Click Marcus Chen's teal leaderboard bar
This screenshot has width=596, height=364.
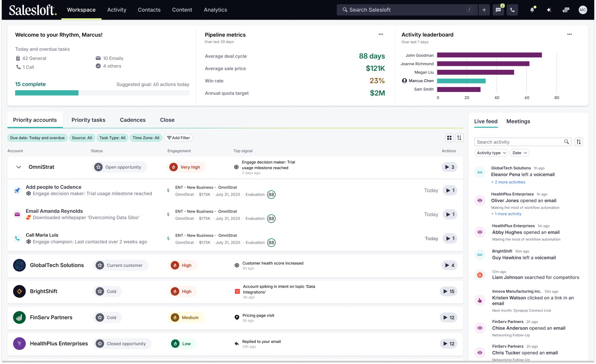point(461,81)
